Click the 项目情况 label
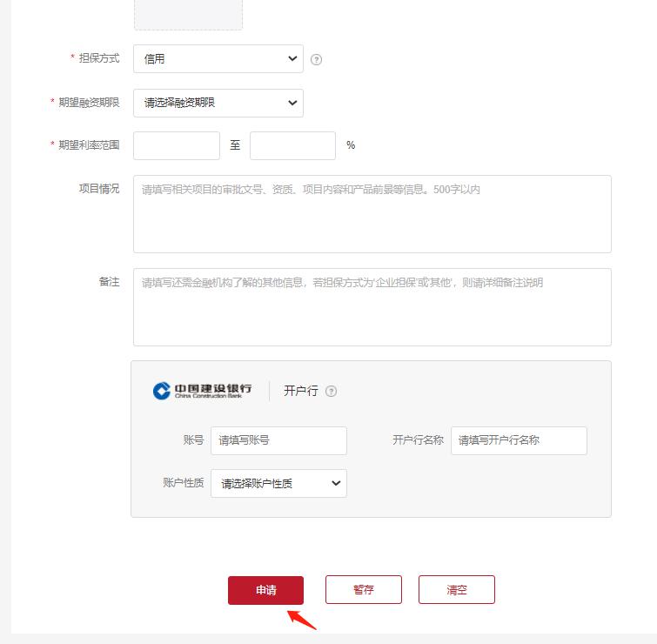Viewport: 657px width, 644px height. coord(99,189)
